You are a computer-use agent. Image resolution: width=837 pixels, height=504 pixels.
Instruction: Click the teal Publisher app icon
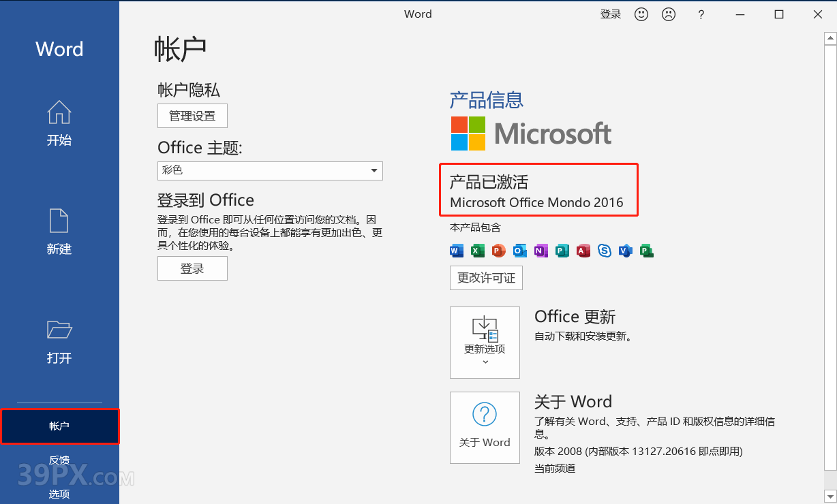point(562,251)
